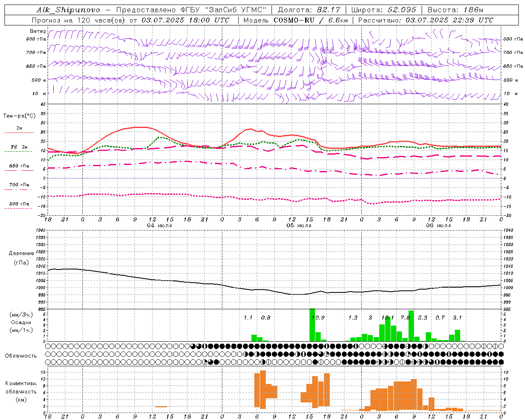Click the station name Alk_Shipunovo
Viewport: 525px width, 420px height.
(68, 10)
